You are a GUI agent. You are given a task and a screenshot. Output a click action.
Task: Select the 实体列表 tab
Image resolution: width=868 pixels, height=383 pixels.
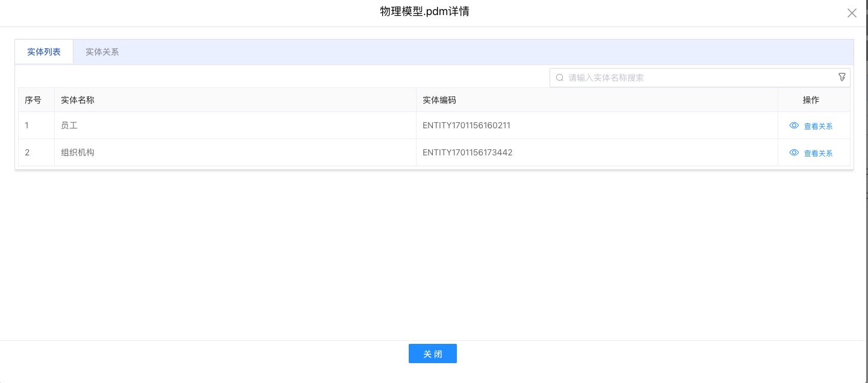(44, 52)
